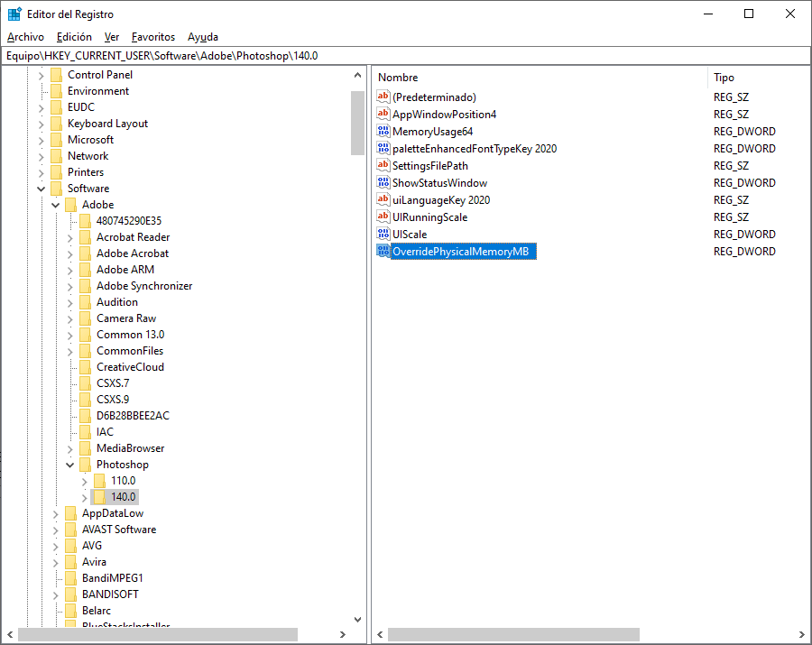Click the Registry Editor app icon in title bar
Screen dimensions: 812x645
point(14,14)
